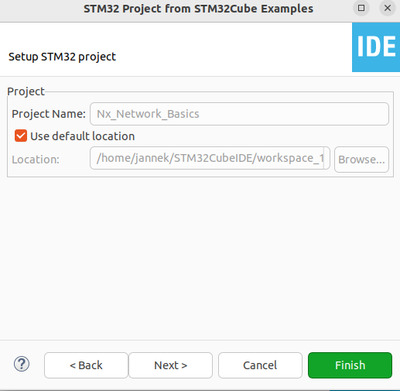Viewport: 400px width, 391px height.
Task: Click the blue IDE logo banner
Action: coord(376,47)
